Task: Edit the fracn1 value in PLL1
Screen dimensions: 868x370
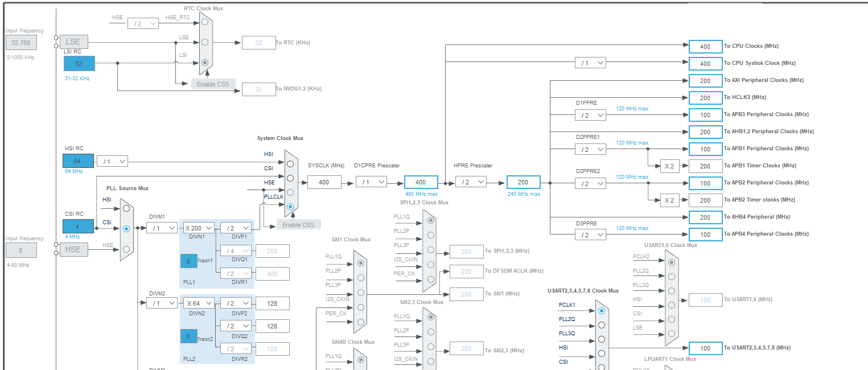Action: [189, 261]
